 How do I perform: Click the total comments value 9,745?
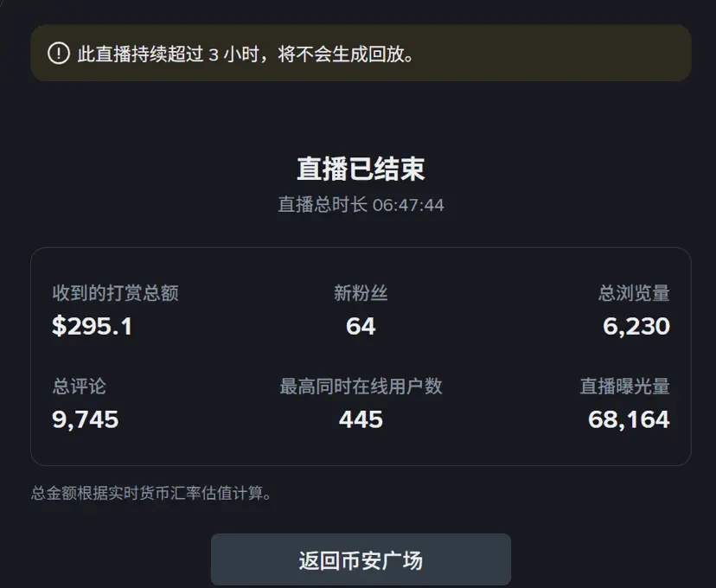(x=86, y=419)
